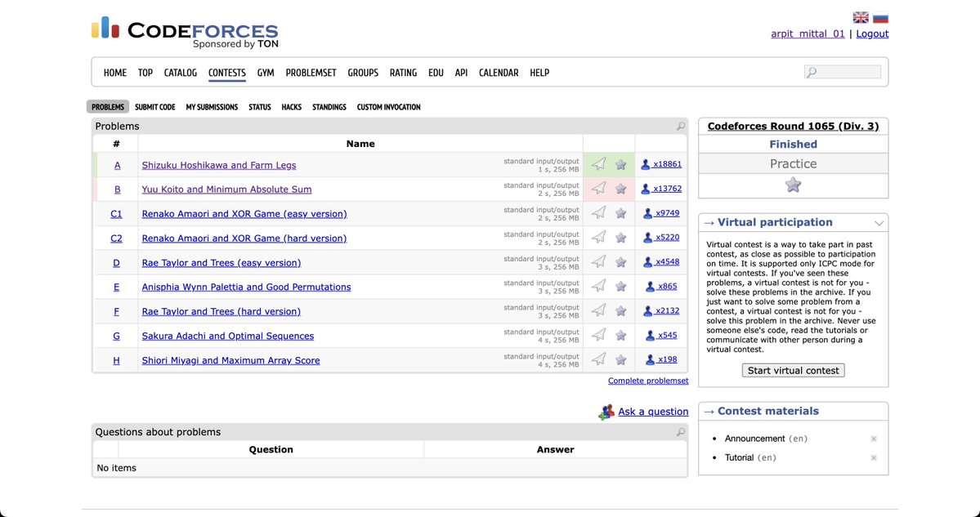Screen dimensions: 980x517
Task: Open search in Problems table header
Action: 681,126
